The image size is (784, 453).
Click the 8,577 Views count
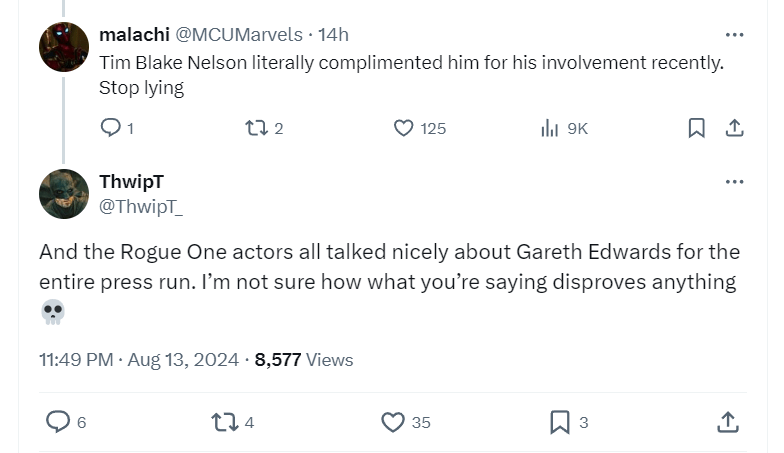click(x=304, y=359)
